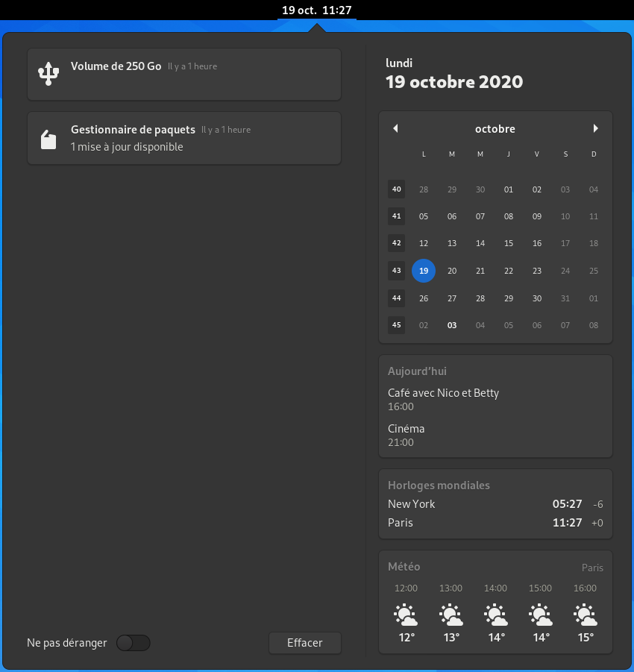Click the Paris world clock entry
Viewport: 634px width, 672px height.
pos(495,523)
